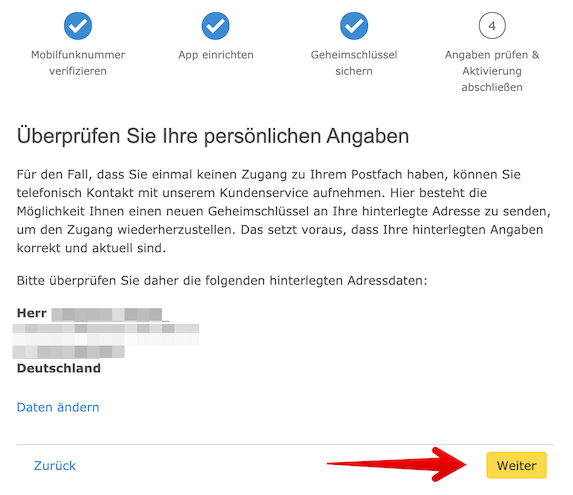Viewport: 573px width, 495px height.
Task: Select the Mobilfunknummer verifizieren step label
Action: click(x=78, y=63)
